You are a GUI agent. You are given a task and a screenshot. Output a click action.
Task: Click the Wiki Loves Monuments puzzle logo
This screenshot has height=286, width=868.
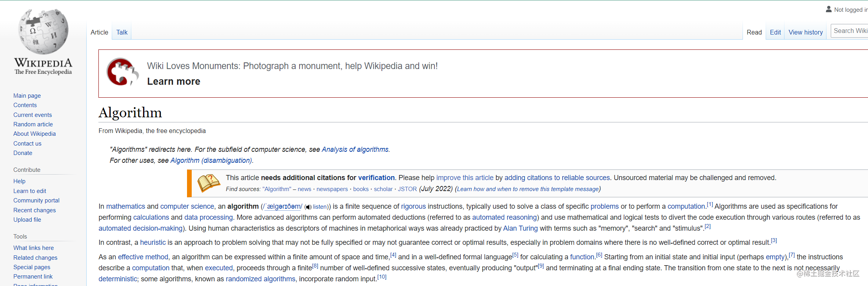click(122, 72)
